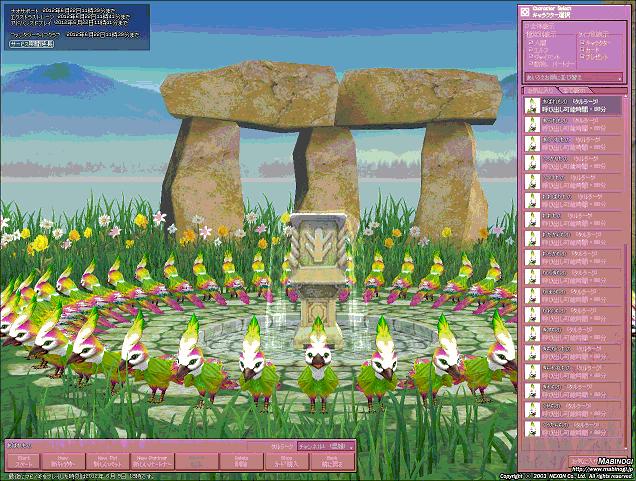This screenshot has width=636, height=481.
Task: Click the New Partner button
Action: (x=152, y=461)
